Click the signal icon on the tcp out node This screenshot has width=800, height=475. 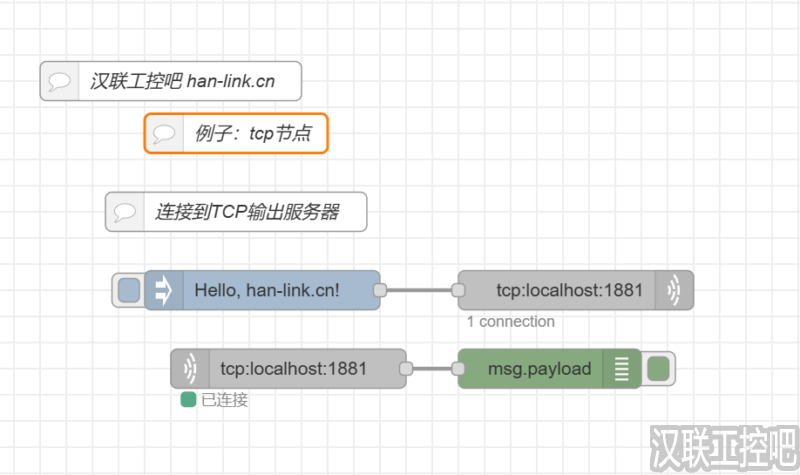coord(674,290)
